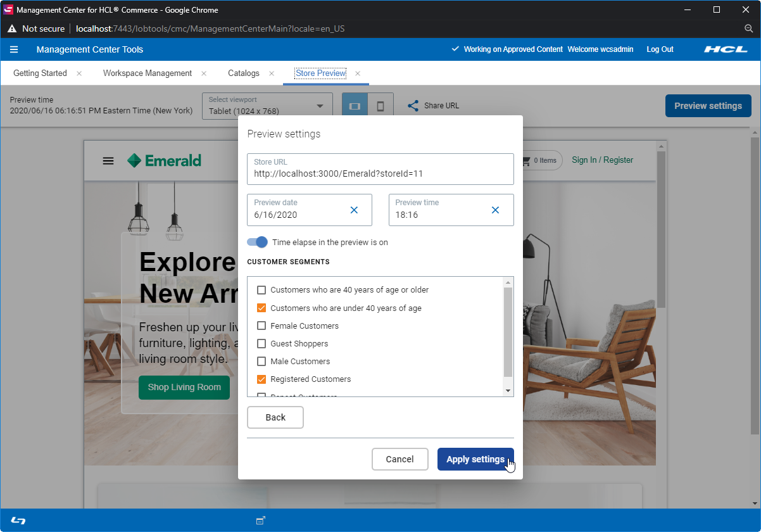Click the HCL logo in header
761x532 pixels.
[x=726, y=49]
